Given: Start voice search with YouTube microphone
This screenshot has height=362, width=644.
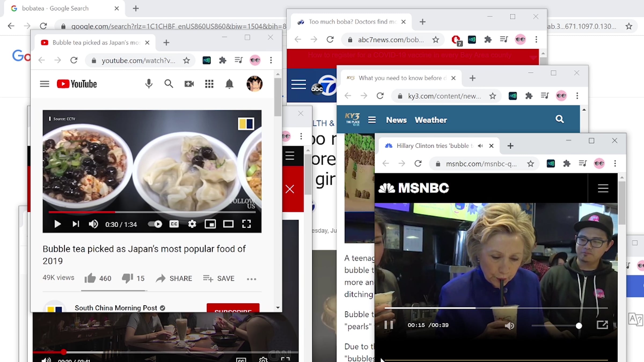Looking at the screenshot, I should pyautogui.click(x=149, y=84).
